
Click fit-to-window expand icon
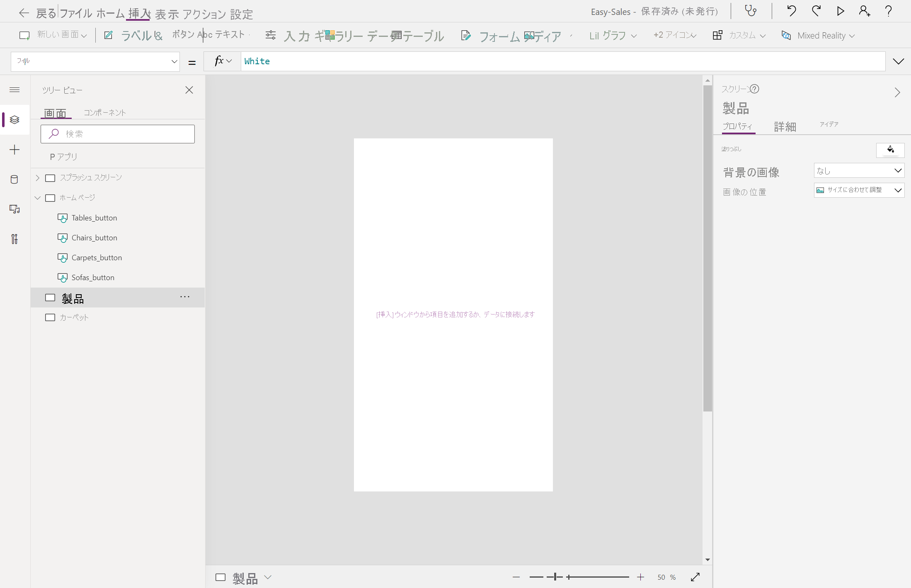click(x=695, y=577)
